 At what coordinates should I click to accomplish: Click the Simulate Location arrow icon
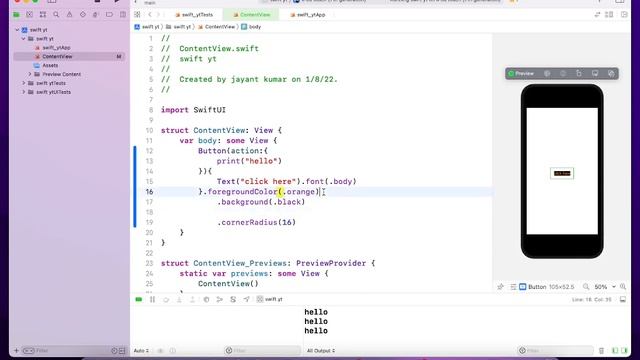(247, 300)
